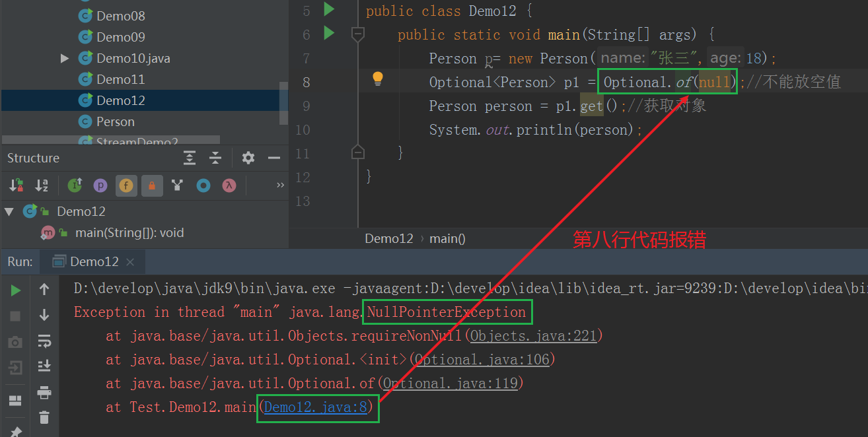Viewport: 868px width, 437px height.
Task: Navigate down the stack trace with down arrow
Action: click(45, 316)
